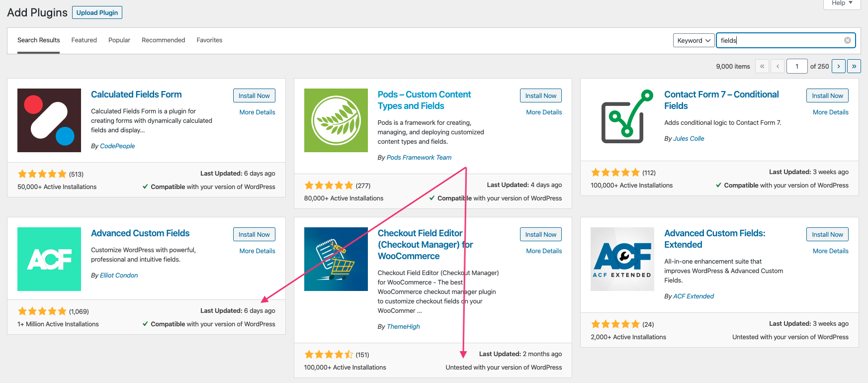Click '2,000+ Active Installations' text
Screen dimensions: 868x383
628,337
